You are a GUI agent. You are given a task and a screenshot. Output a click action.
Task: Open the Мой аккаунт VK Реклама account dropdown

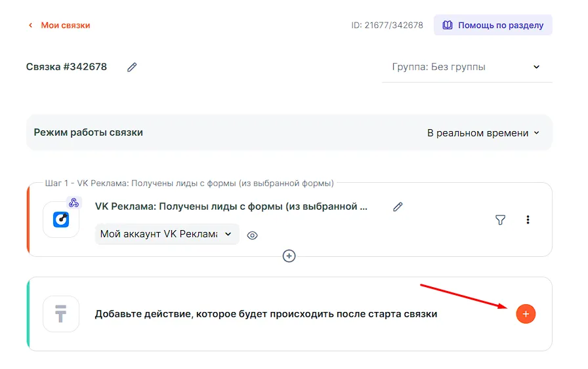(x=167, y=234)
